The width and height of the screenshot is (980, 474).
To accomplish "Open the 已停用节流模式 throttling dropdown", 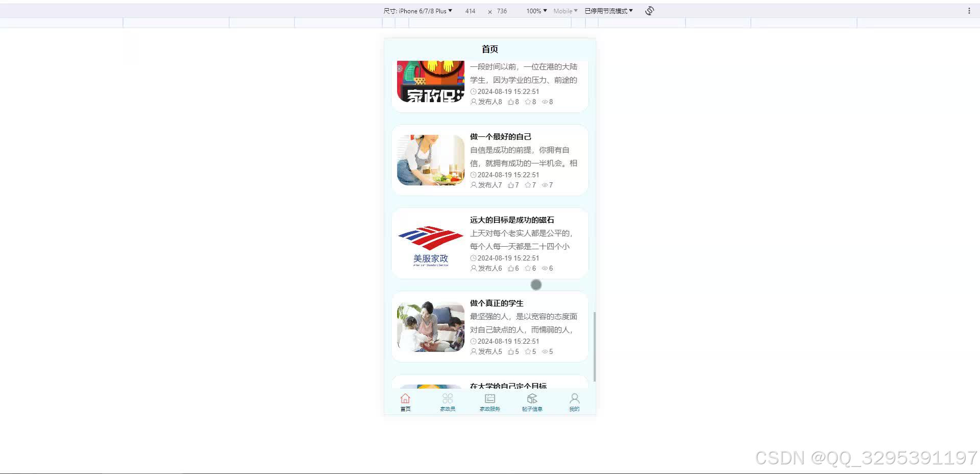I will pos(607,10).
